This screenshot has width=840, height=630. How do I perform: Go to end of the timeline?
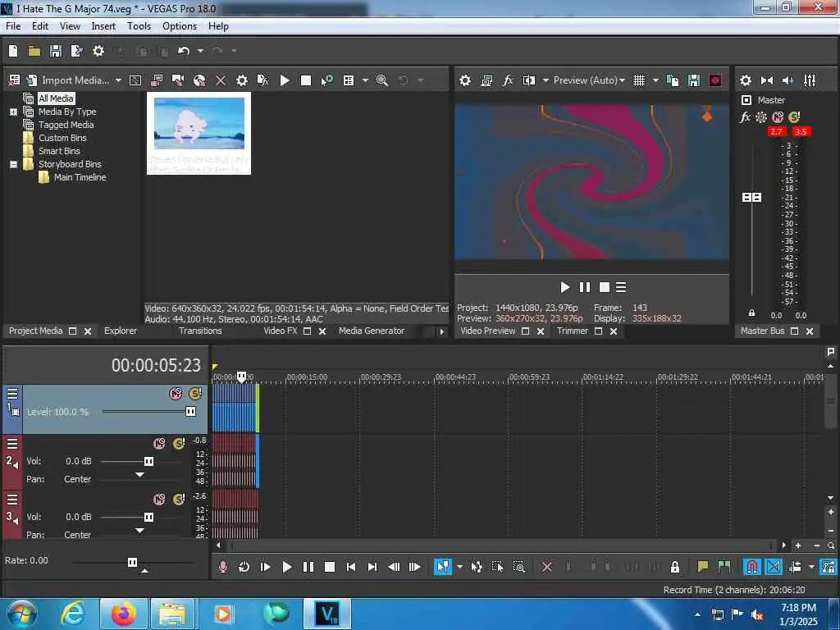point(372,567)
